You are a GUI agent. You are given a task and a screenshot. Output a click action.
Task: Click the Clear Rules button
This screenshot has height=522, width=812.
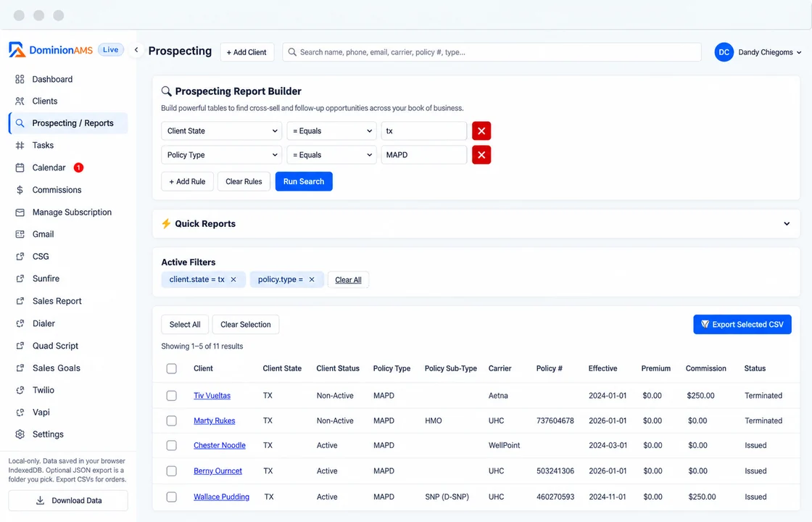click(x=244, y=182)
